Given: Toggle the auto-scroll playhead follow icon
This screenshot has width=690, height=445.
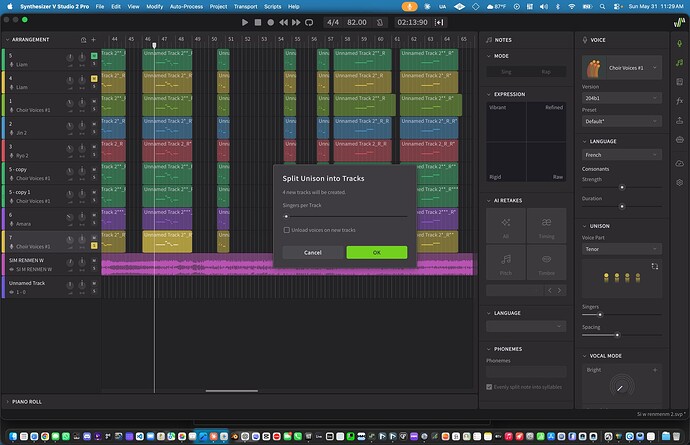Looking at the screenshot, I should [439, 22].
